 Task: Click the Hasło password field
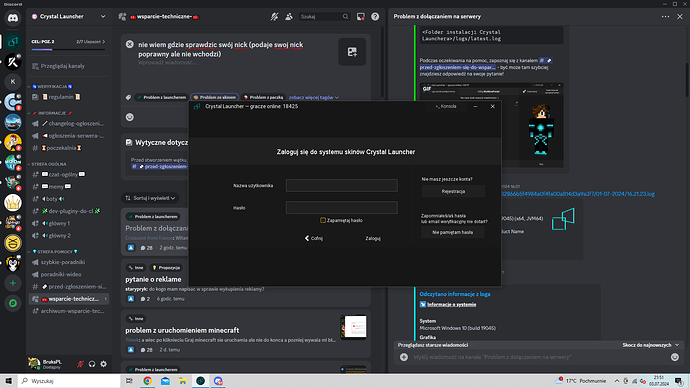[x=341, y=208]
